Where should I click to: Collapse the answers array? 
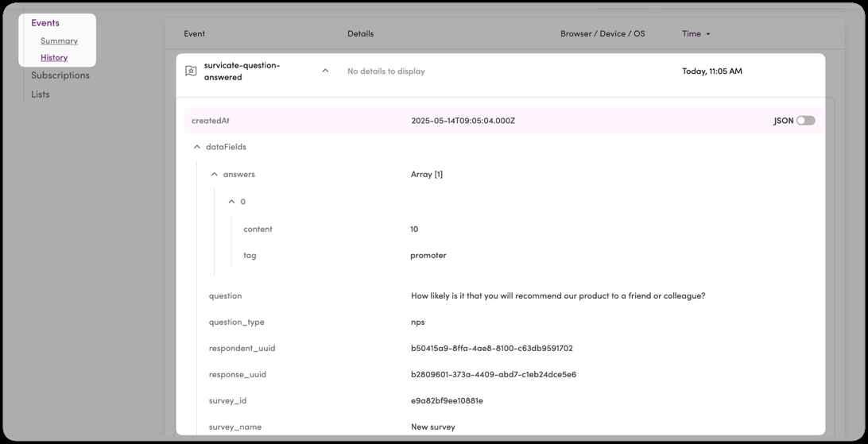point(215,174)
